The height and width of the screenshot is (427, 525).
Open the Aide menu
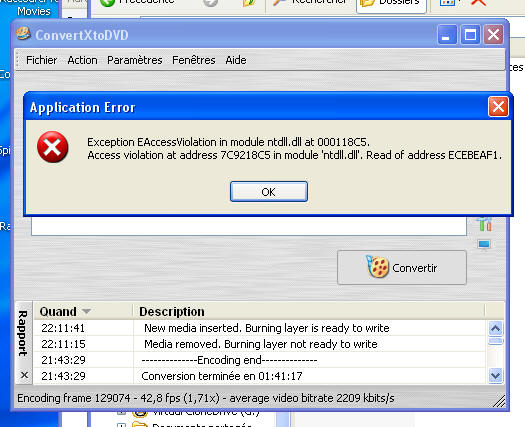point(236,60)
